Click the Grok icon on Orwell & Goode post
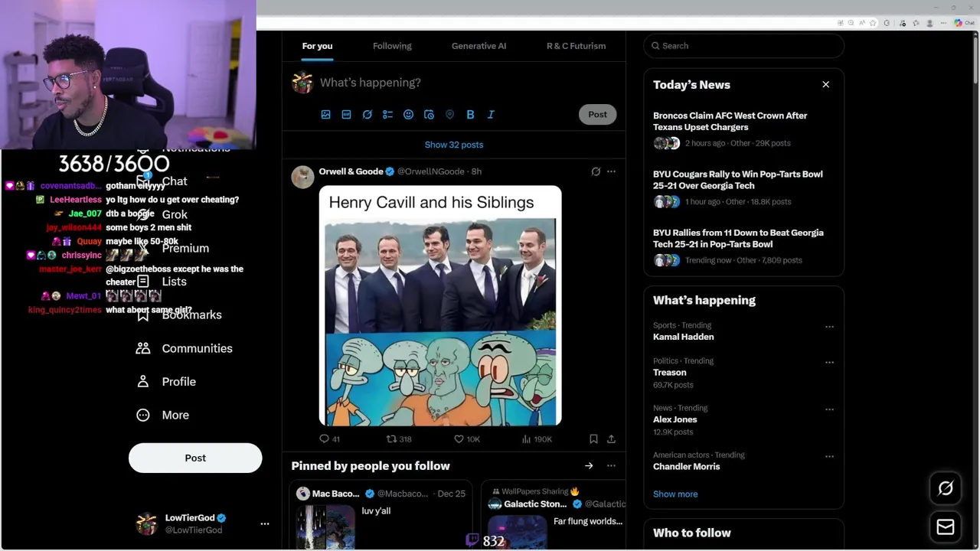The image size is (980, 551). pos(596,171)
